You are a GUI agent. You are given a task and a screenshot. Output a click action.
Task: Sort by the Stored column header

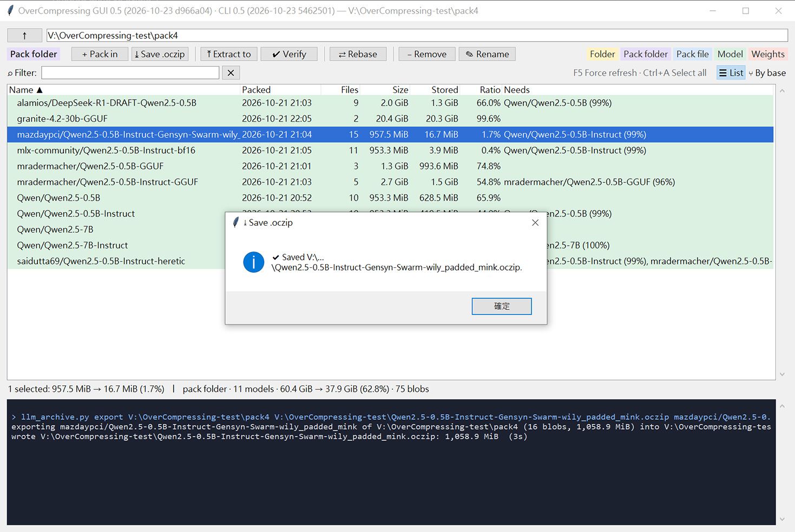[x=435, y=90]
